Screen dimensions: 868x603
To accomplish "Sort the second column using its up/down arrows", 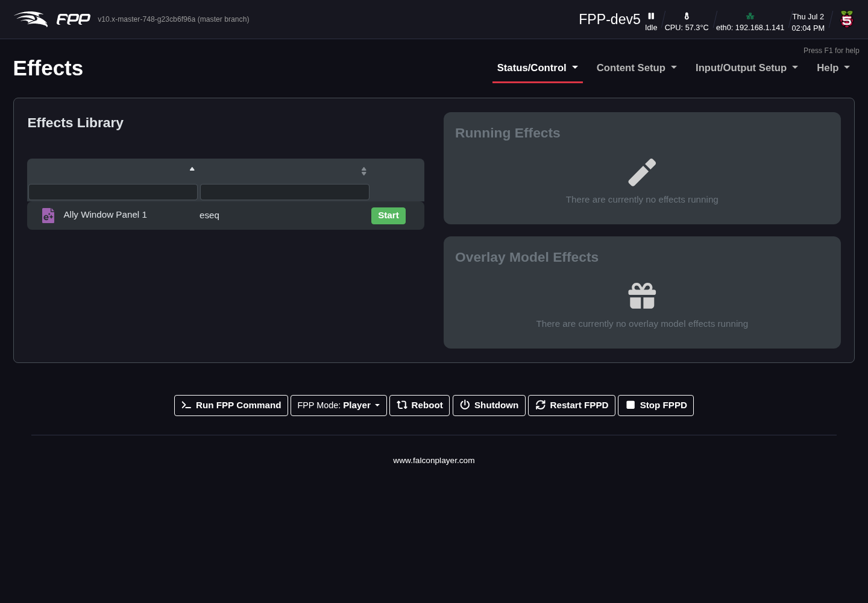I will tap(364, 171).
